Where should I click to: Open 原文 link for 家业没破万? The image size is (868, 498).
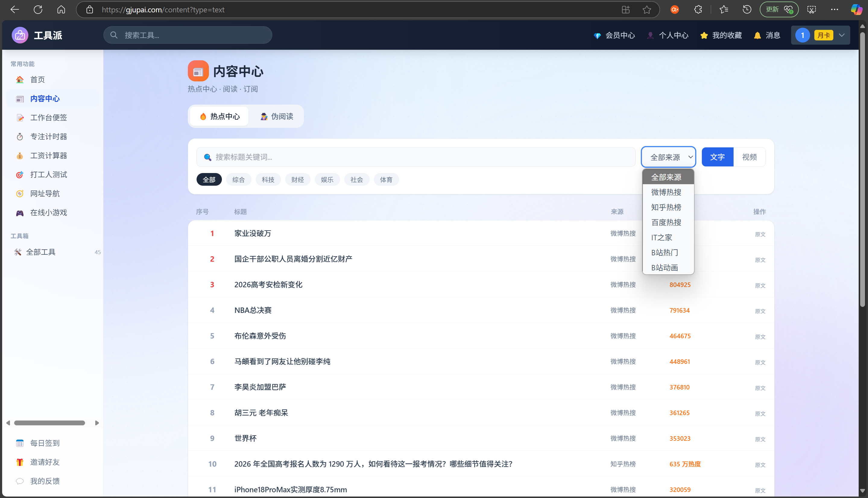tap(760, 234)
